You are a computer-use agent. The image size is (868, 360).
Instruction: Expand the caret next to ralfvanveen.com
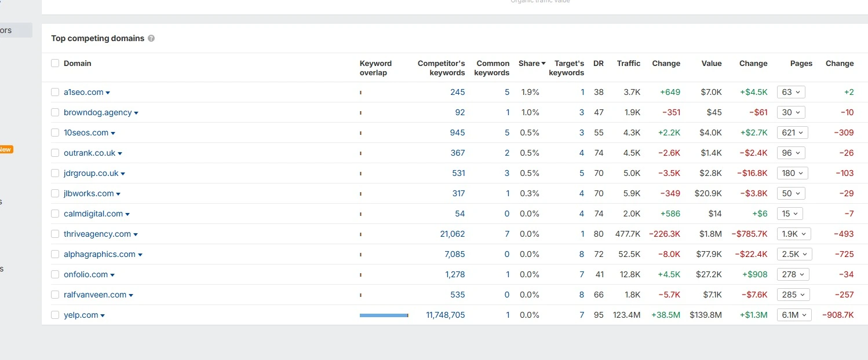[x=131, y=296]
